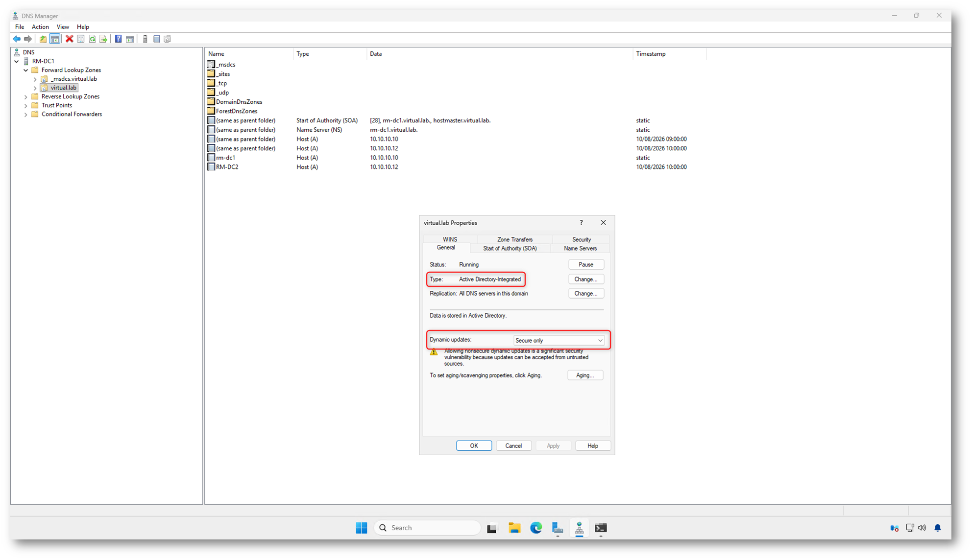Click the gray Forward arrow in toolbar

coord(28,39)
